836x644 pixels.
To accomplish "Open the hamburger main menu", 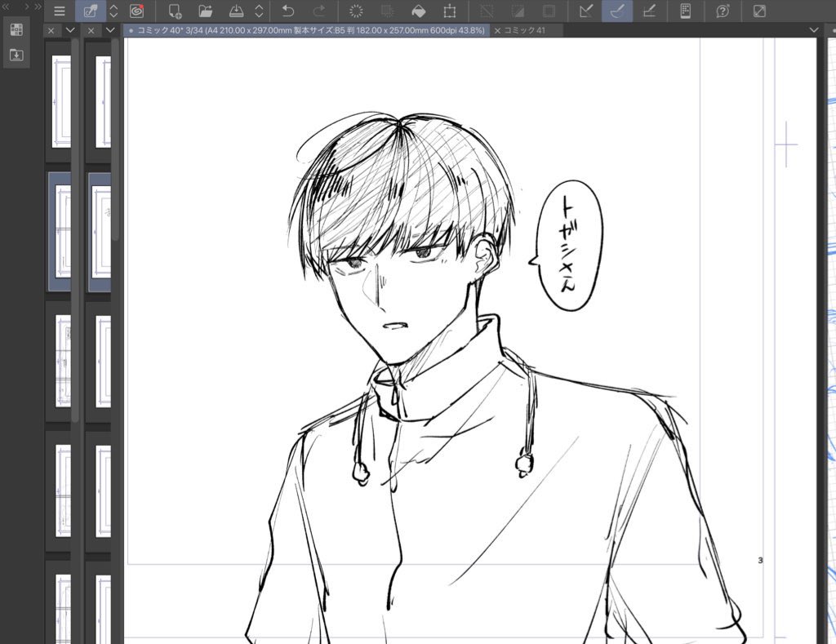I will [x=59, y=11].
